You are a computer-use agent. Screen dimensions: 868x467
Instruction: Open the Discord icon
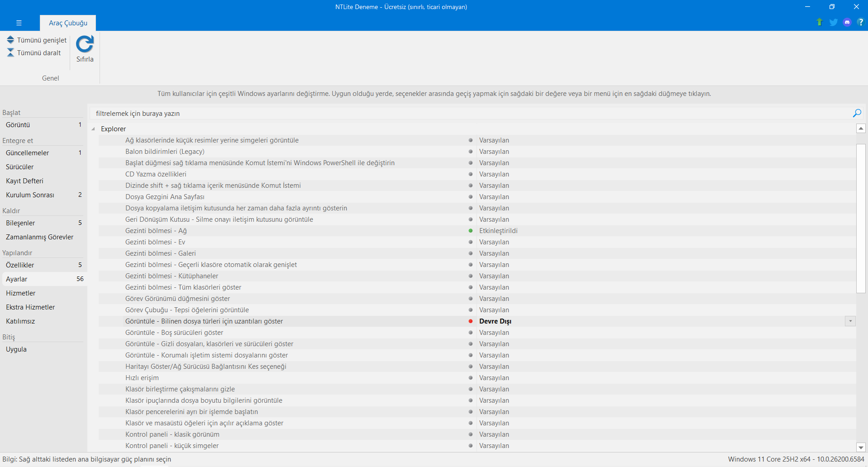pyautogui.click(x=847, y=22)
